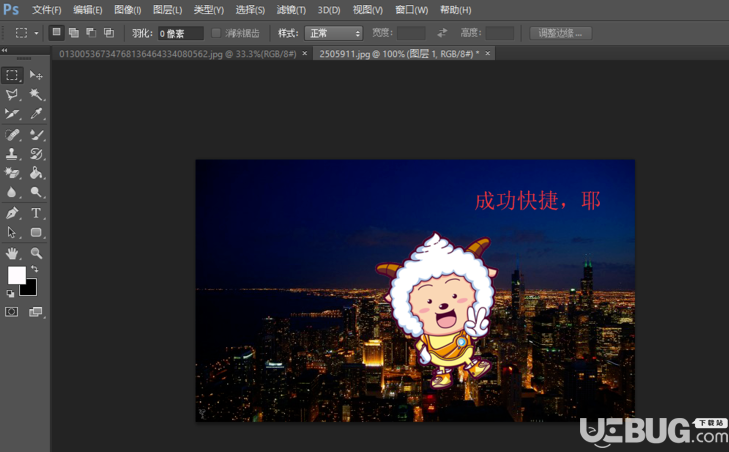This screenshot has width=729, height=452.
Task: Select the Eraser tool
Action: [x=12, y=173]
